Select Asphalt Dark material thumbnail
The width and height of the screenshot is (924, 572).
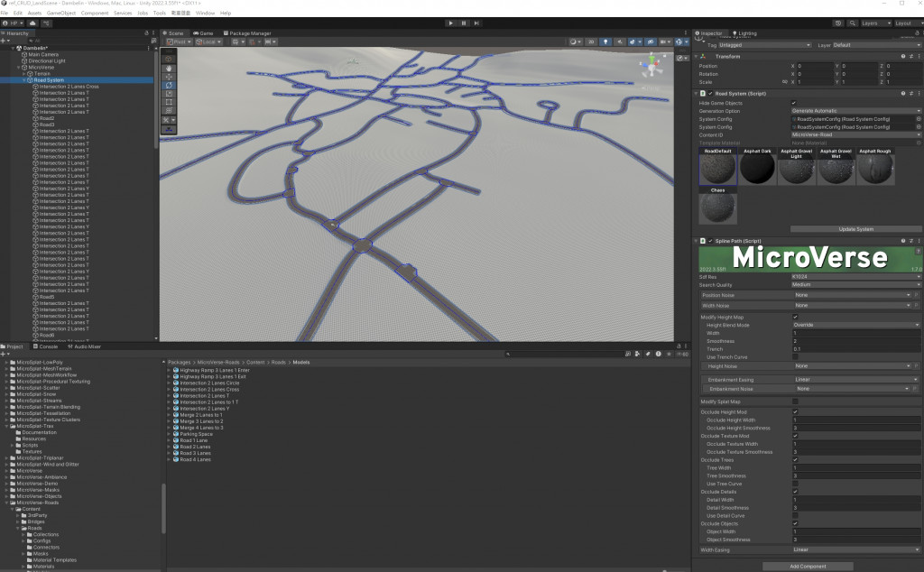pos(757,167)
